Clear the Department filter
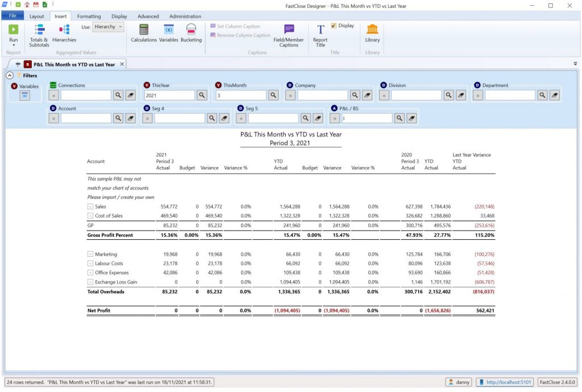Viewport: 582px width, 392px height. [x=555, y=95]
